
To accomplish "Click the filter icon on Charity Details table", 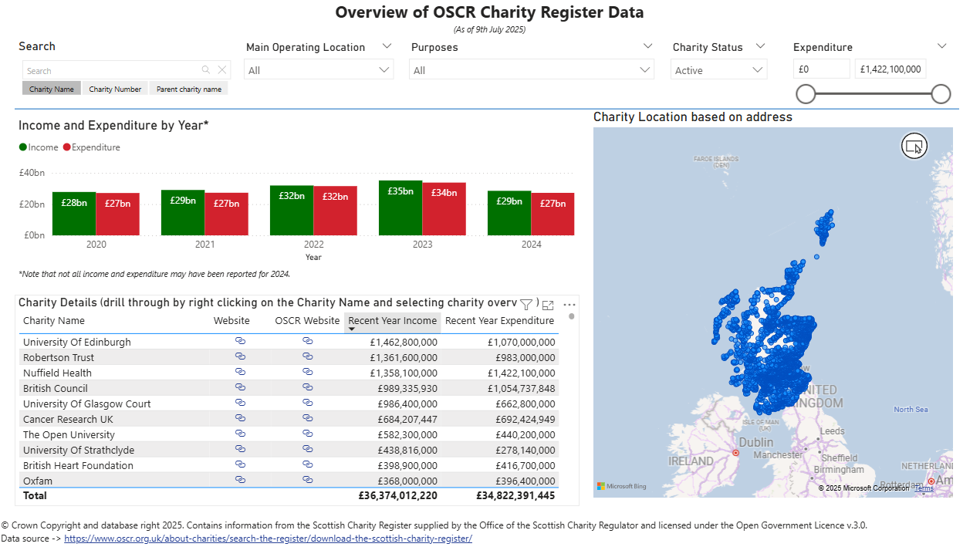I will click(x=526, y=305).
